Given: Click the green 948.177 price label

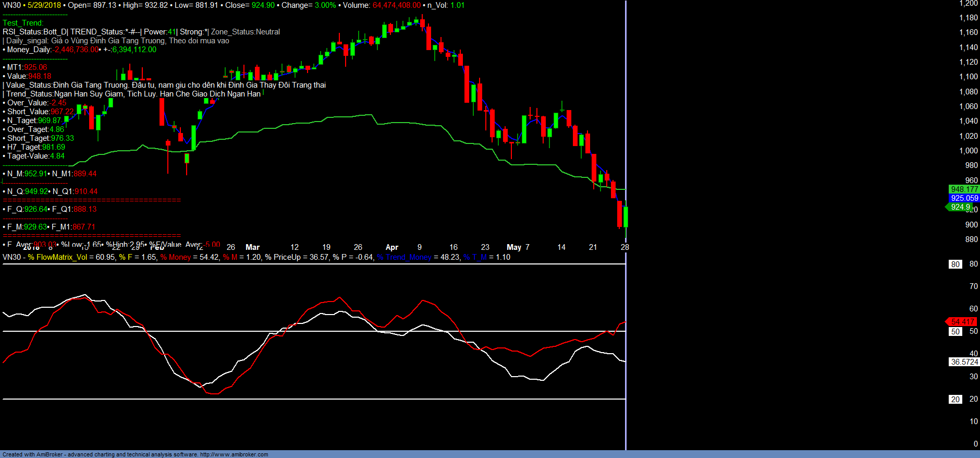Looking at the screenshot, I should click(964, 189).
